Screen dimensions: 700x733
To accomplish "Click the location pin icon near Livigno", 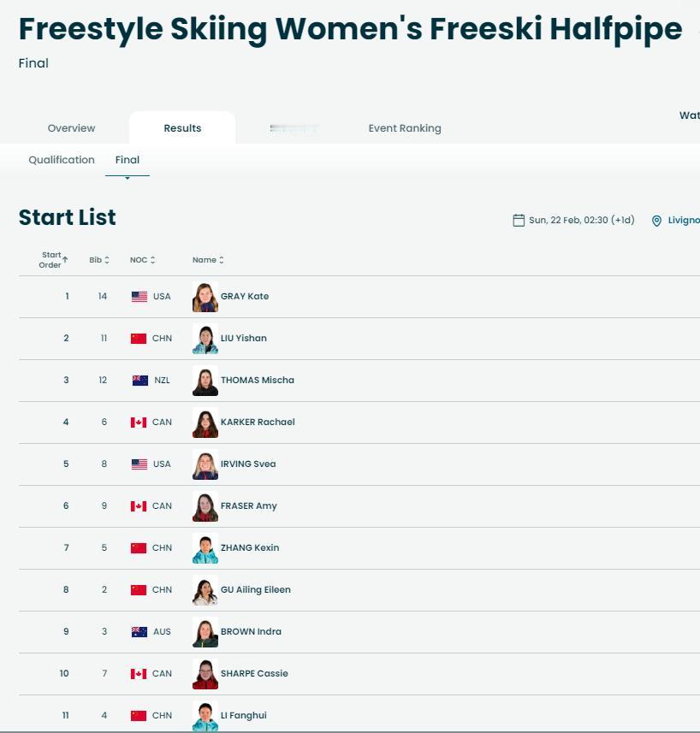I will tap(656, 221).
